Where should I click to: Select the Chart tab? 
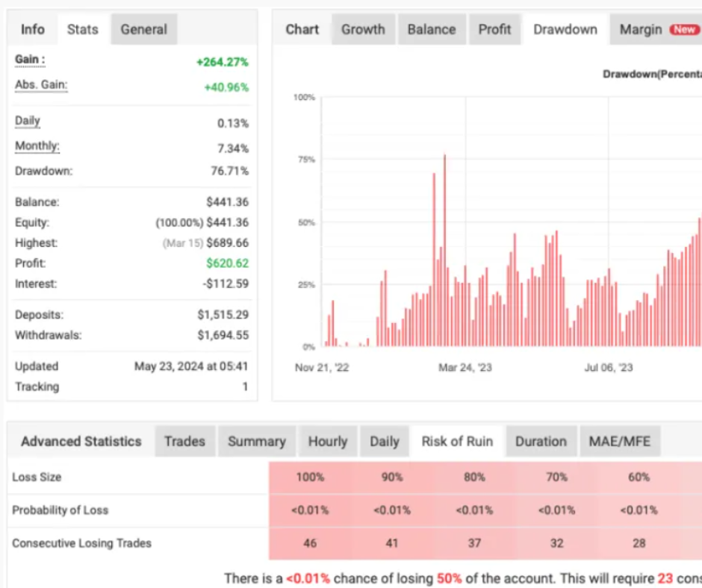tap(302, 29)
